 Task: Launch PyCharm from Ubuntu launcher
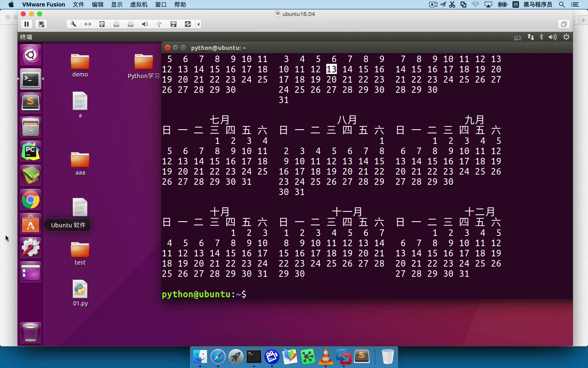31,151
